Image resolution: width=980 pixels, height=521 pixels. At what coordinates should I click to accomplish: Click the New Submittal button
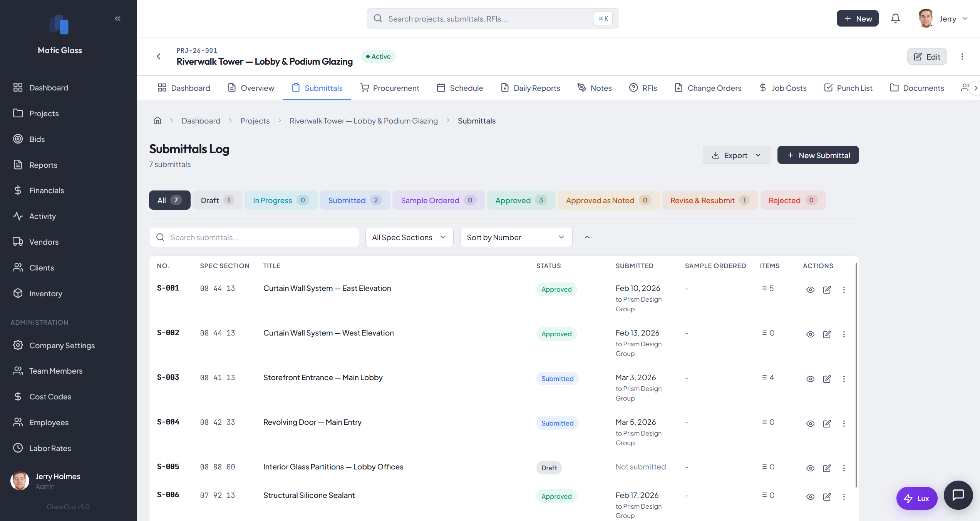coord(818,155)
